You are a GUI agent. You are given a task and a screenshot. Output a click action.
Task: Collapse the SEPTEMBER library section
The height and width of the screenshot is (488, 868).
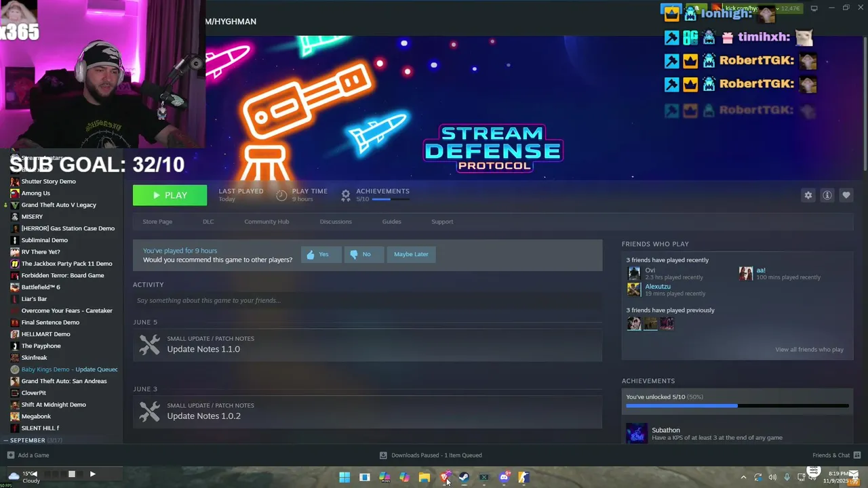point(5,441)
